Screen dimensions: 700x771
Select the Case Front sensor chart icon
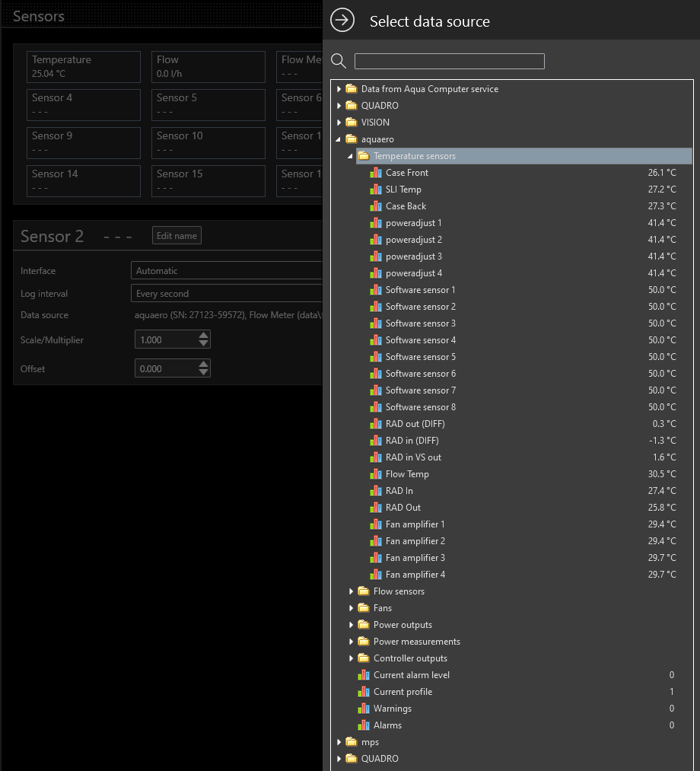pyautogui.click(x=376, y=173)
